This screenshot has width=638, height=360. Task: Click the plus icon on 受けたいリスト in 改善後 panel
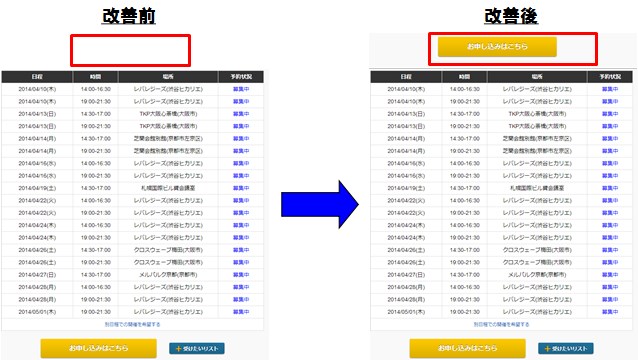pos(547,349)
